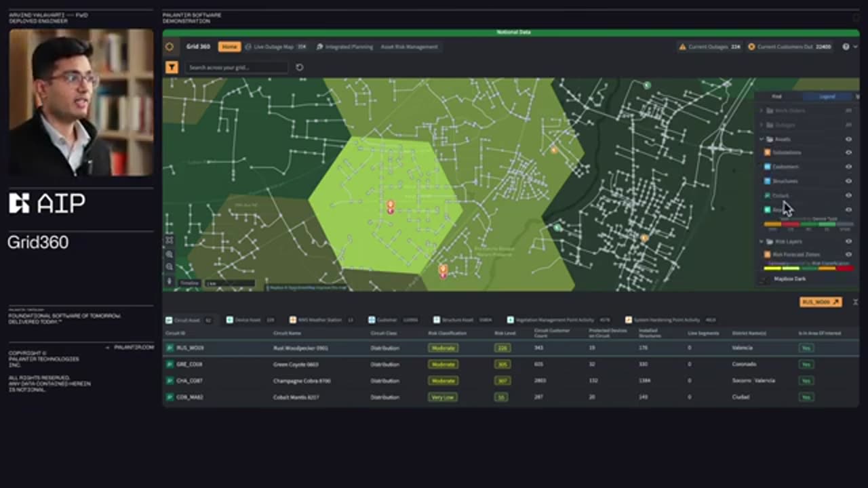
Task: Click the GRE_CO18 row circuit icon
Action: pos(170,364)
